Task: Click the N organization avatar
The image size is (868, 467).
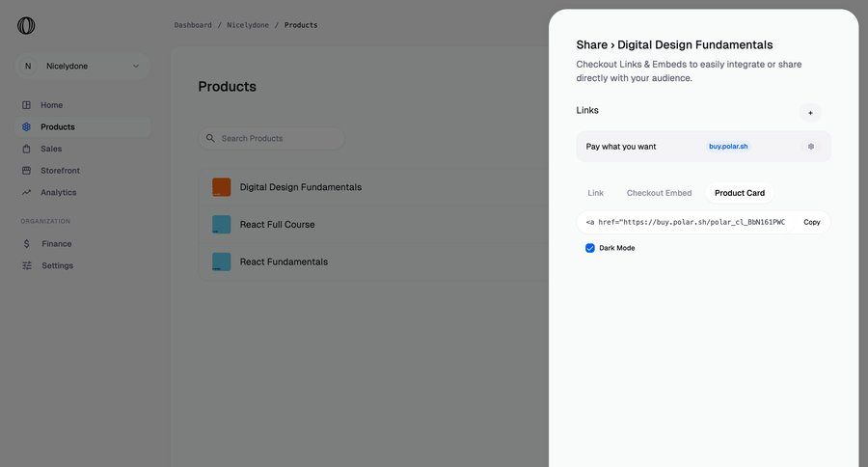Action: [x=28, y=66]
